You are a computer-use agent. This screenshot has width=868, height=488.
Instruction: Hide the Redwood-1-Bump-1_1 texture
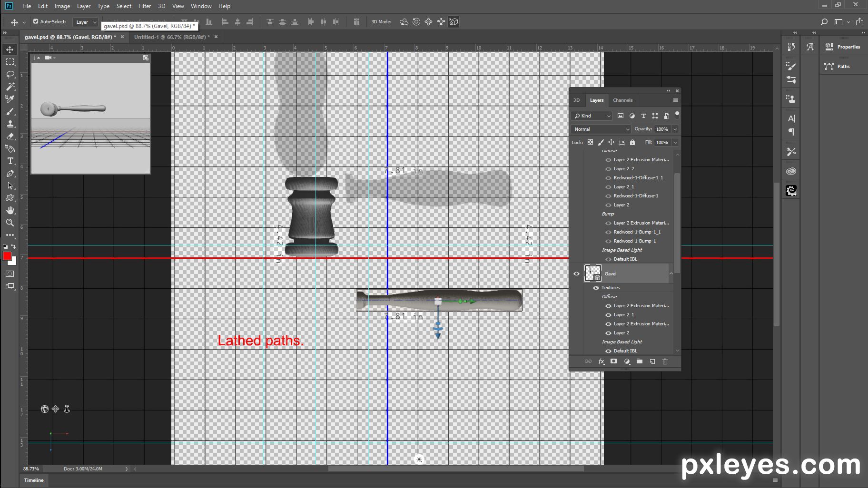pos(608,232)
